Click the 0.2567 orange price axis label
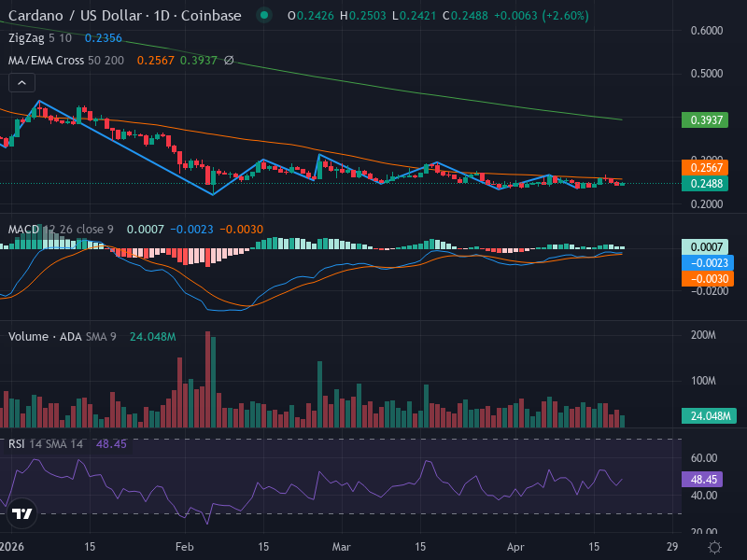The height and width of the screenshot is (560, 747). click(705, 168)
